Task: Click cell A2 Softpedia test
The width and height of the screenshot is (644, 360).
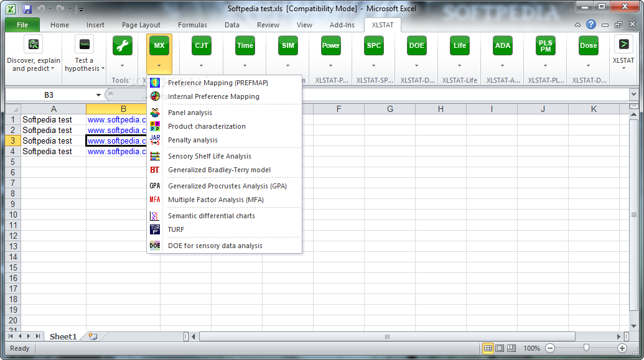Action: pyautogui.click(x=54, y=130)
